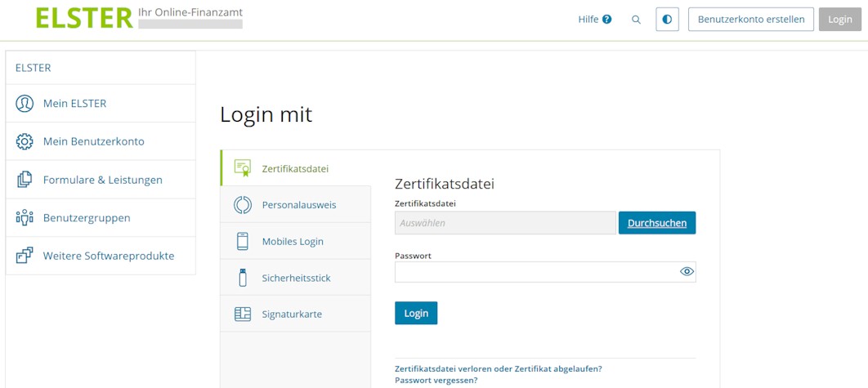This screenshot has width=868, height=388.
Task: Switch to Mobiles Login tab
Action: pyautogui.click(x=296, y=241)
